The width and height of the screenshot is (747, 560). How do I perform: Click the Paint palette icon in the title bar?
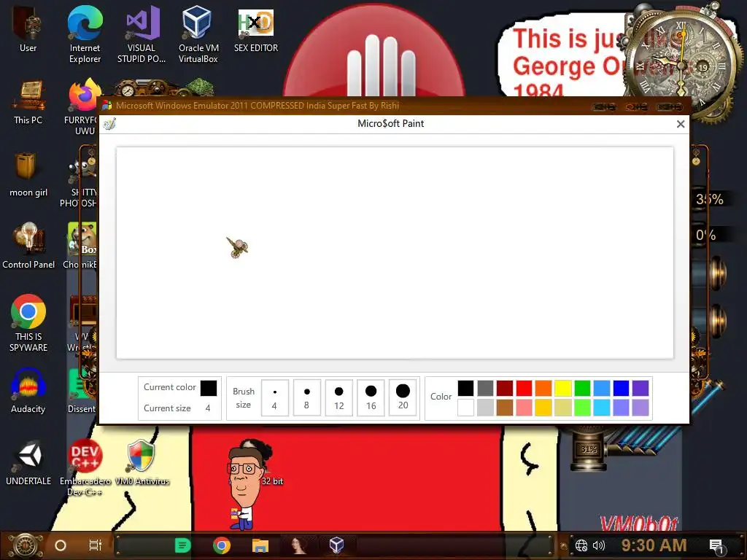pos(109,124)
